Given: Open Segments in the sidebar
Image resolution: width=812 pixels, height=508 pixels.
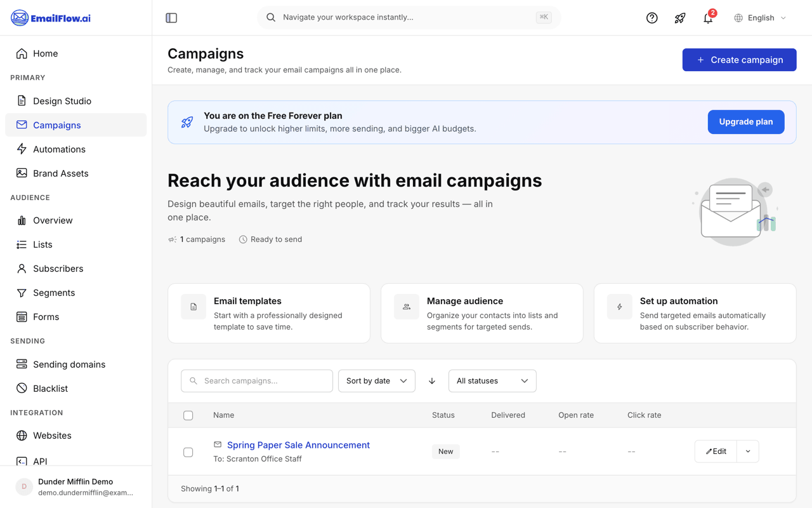Looking at the screenshot, I should pos(76,293).
